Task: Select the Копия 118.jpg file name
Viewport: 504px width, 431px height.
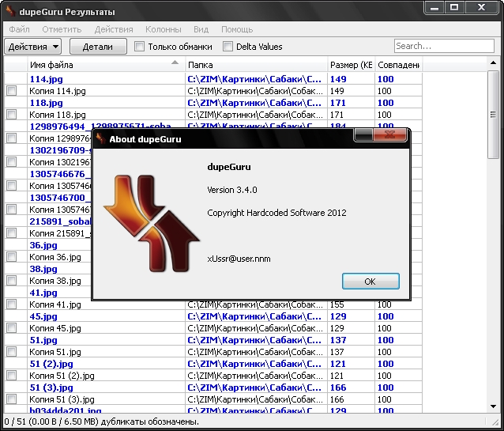Action: click(x=58, y=115)
